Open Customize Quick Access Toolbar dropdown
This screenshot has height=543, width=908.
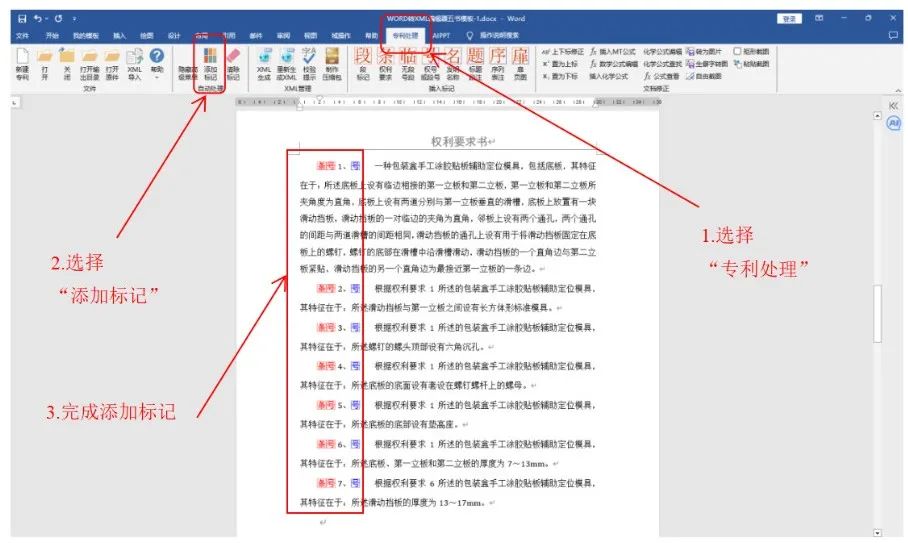coord(74,19)
